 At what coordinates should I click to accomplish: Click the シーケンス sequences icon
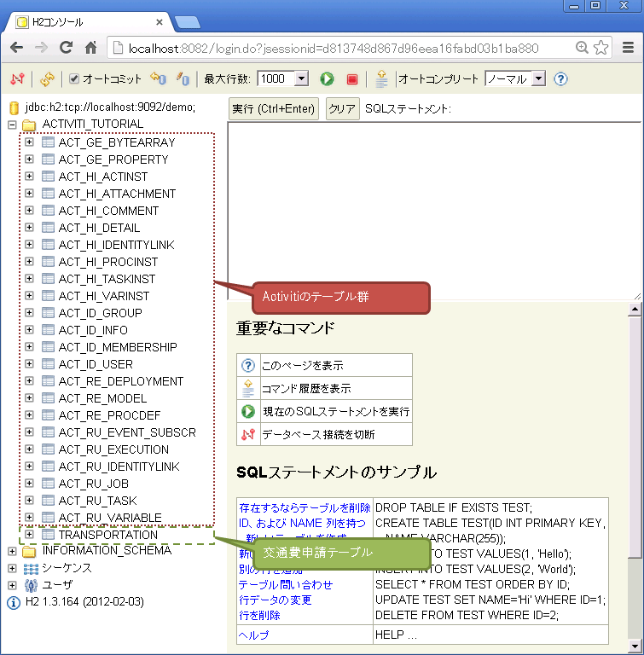coord(31,569)
